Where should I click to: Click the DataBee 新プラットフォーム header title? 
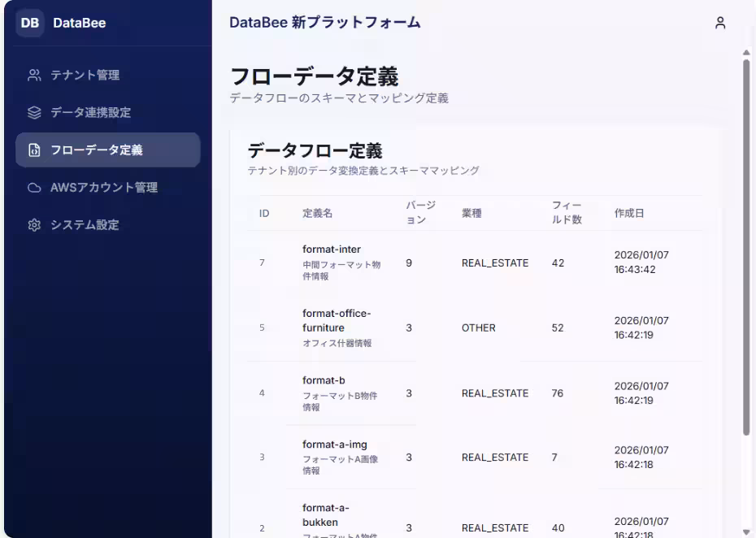(324, 23)
